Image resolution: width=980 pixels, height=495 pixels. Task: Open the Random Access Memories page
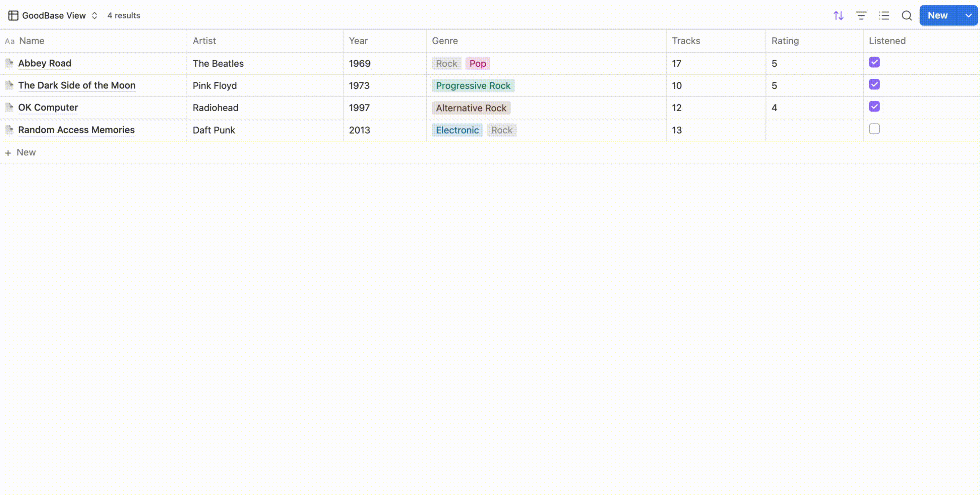click(x=76, y=130)
